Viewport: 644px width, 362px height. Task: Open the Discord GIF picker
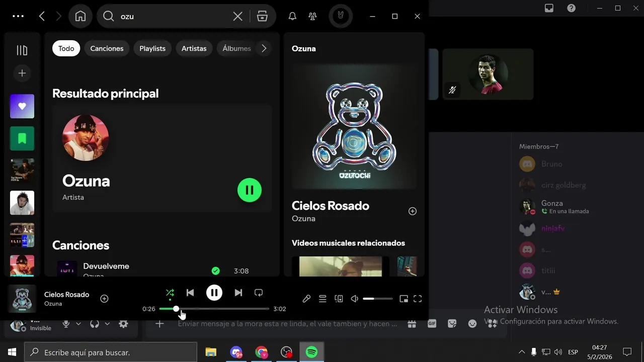click(x=432, y=324)
